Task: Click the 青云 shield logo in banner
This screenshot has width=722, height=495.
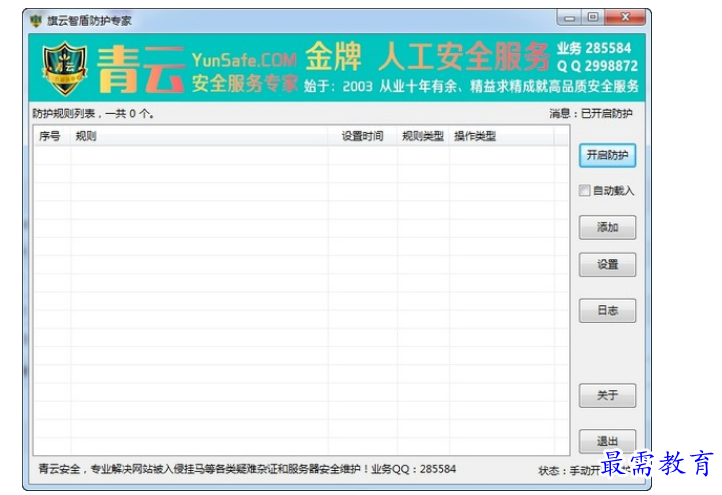Action: tap(65, 68)
